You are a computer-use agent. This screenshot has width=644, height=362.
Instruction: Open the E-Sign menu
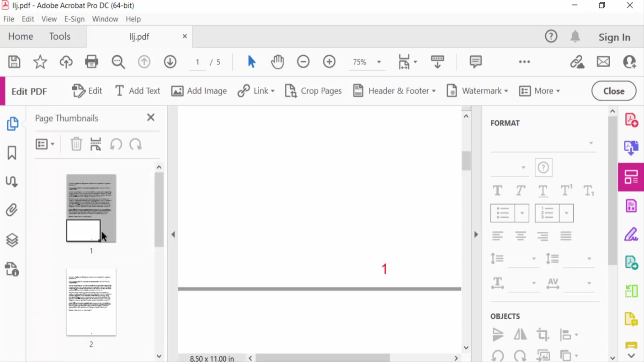[x=74, y=19]
